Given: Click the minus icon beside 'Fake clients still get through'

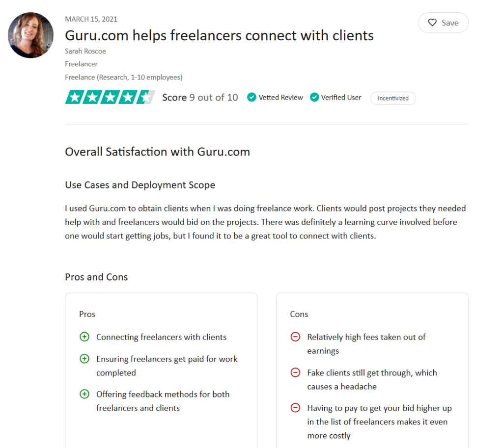Looking at the screenshot, I should tap(295, 372).
